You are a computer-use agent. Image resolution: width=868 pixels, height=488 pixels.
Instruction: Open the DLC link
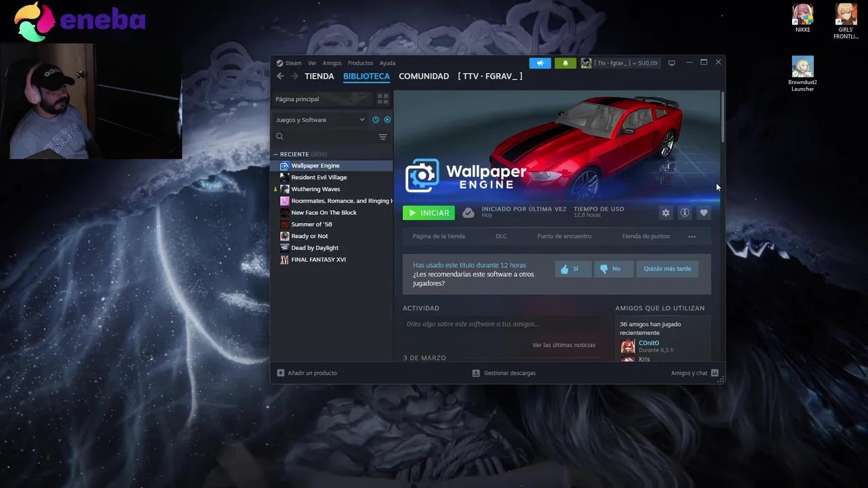pos(501,237)
